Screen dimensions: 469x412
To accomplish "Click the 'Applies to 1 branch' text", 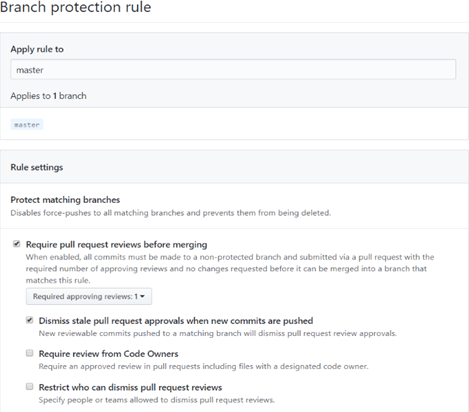I will click(x=48, y=96).
